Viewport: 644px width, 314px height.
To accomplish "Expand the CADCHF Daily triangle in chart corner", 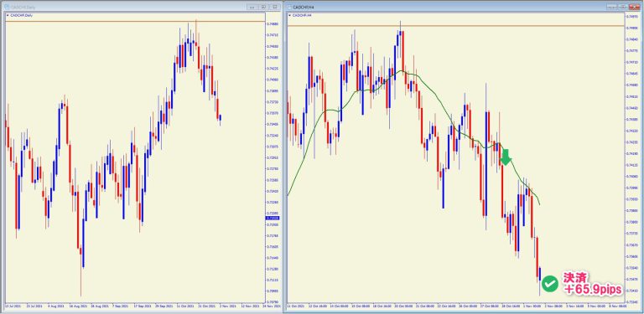I will tap(8, 15).
